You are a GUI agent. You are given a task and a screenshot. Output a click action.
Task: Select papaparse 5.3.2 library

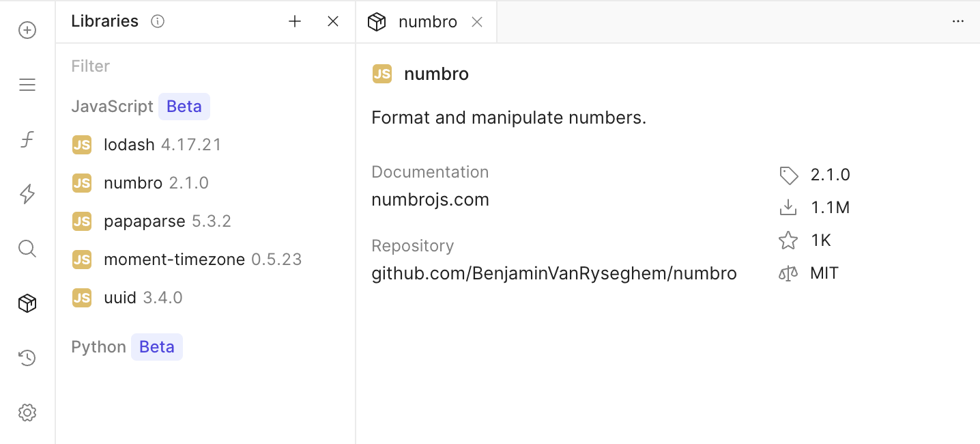[205, 221]
